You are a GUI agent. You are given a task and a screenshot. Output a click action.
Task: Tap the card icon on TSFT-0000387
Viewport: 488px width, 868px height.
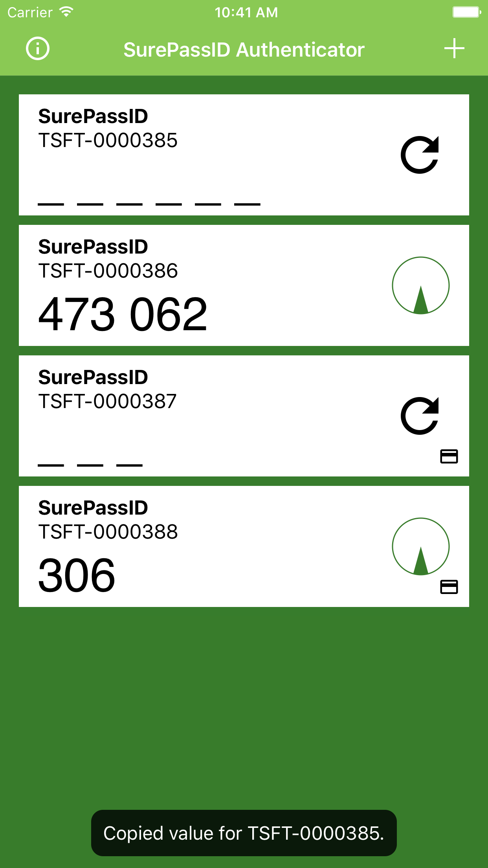tap(449, 456)
